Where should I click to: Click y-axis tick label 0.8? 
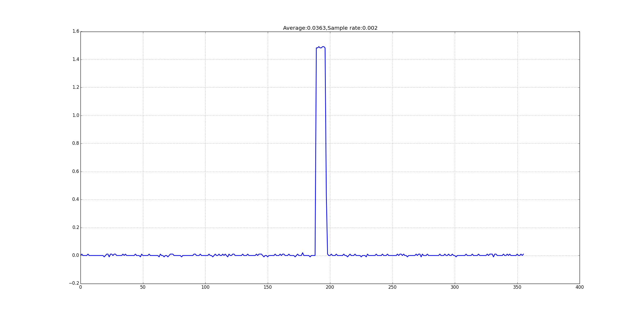(76, 143)
